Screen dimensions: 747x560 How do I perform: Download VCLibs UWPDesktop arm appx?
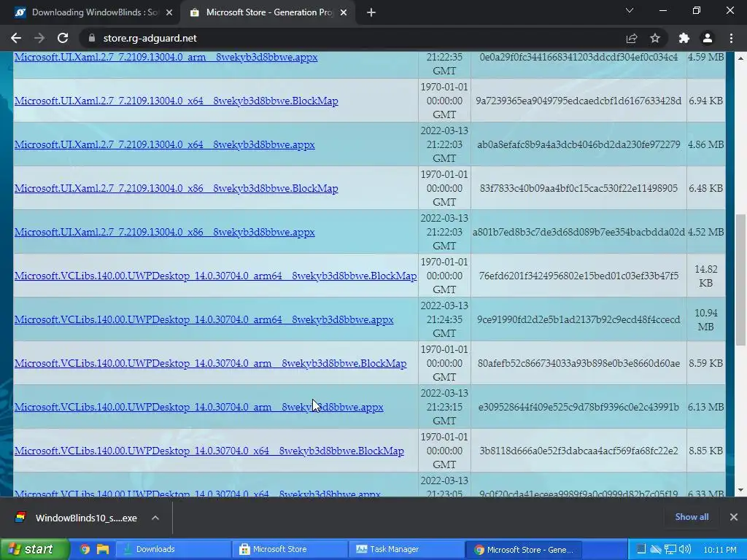[x=198, y=408]
